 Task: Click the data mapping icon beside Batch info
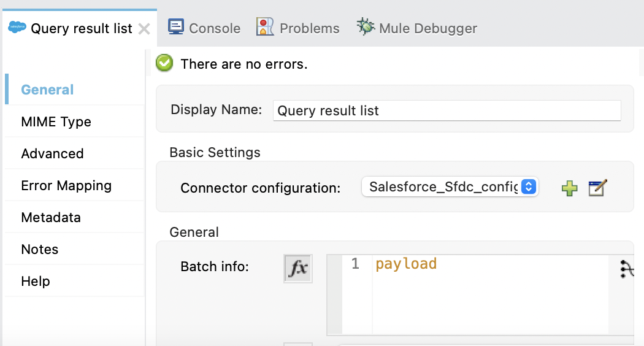tap(626, 269)
